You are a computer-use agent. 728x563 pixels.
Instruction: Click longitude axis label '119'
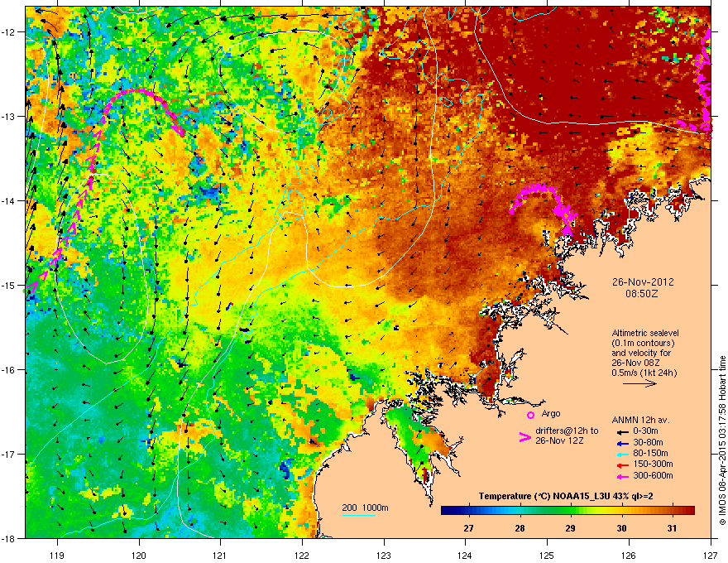[57, 555]
